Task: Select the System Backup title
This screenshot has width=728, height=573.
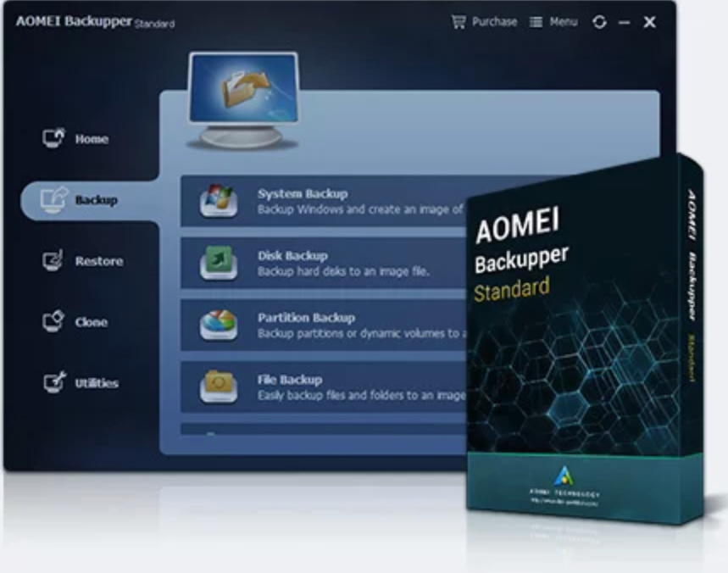Action: tap(303, 193)
